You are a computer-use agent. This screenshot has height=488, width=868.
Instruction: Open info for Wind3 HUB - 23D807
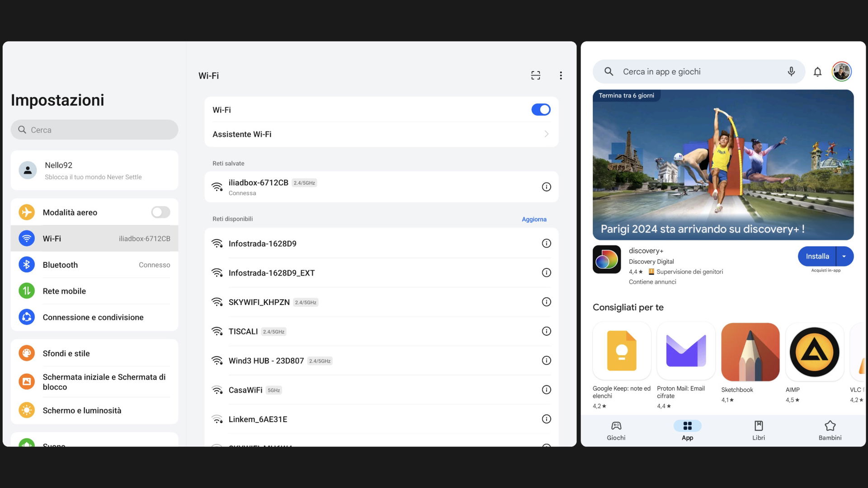tap(546, 361)
